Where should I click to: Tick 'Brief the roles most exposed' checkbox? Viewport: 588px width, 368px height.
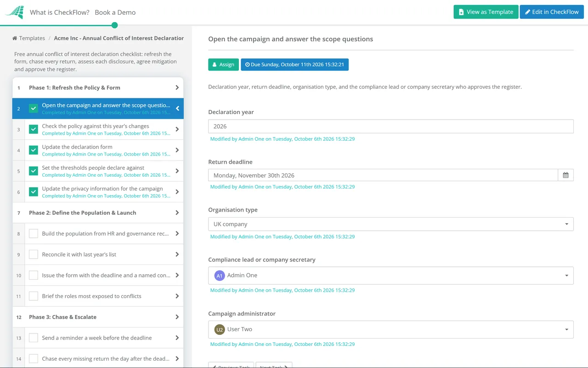coord(34,296)
